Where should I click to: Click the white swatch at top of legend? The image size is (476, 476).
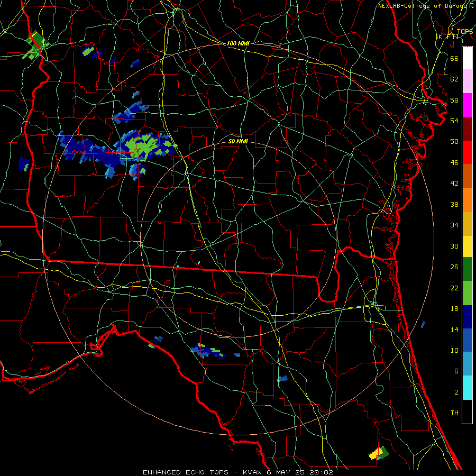pyautogui.click(x=467, y=58)
